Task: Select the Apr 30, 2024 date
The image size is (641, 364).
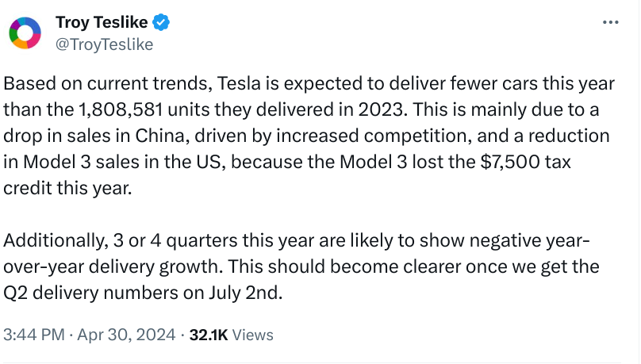Action: pos(126,335)
